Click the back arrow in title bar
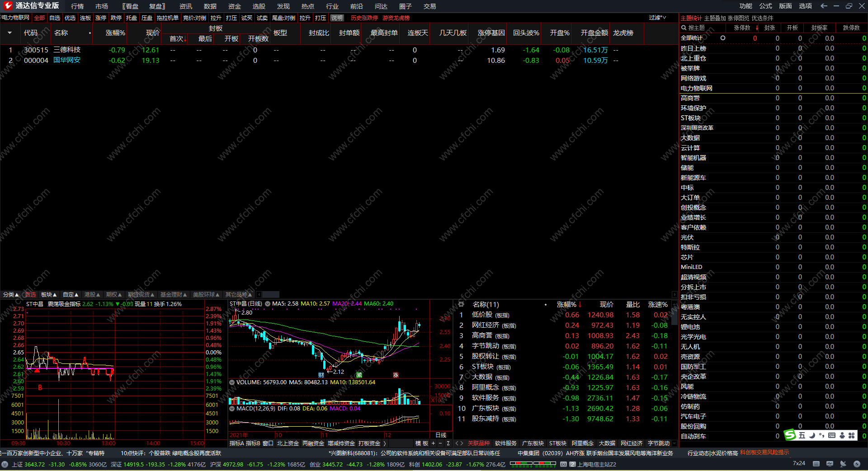The height and width of the screenshot is (471, 868). (824, 6)
